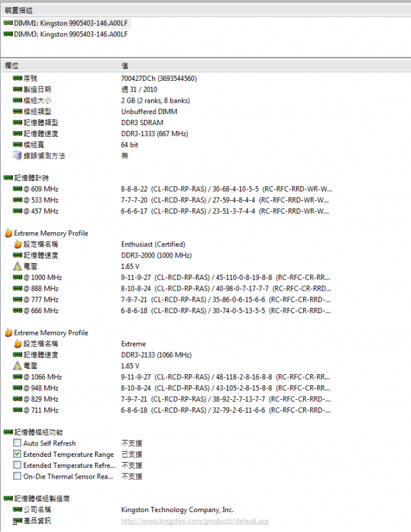Click the memory icon beside DDR3-1333 記憶體速度
411x532 pixels.
coord(17,133)
